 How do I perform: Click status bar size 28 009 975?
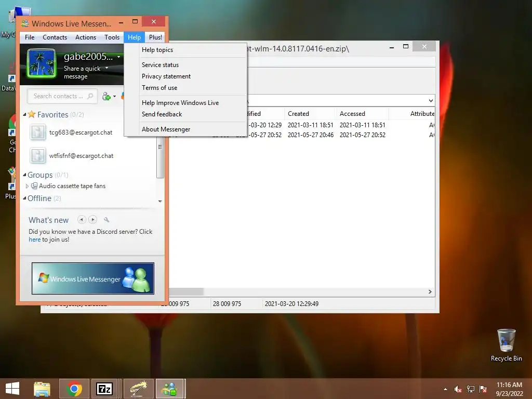(227, 304)
